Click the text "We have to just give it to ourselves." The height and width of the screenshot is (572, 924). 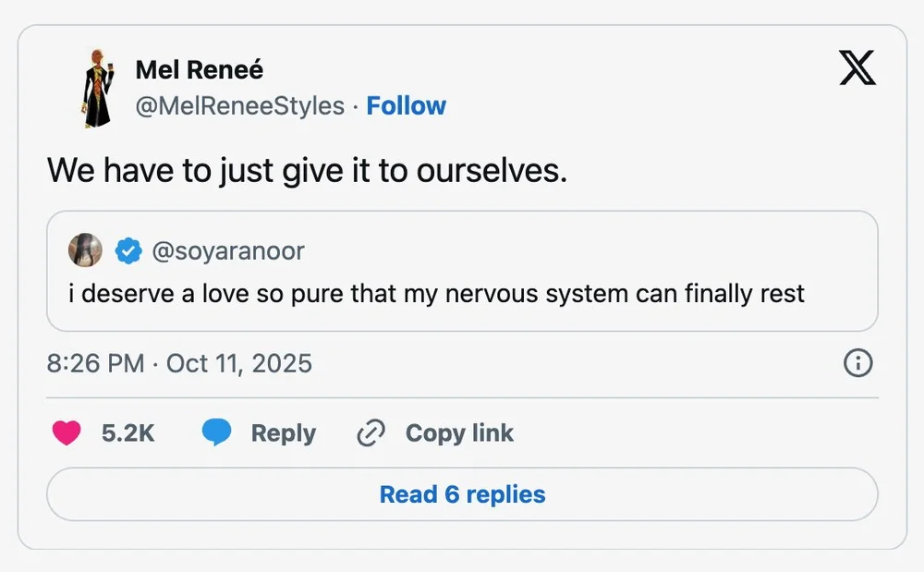point(307,170)
